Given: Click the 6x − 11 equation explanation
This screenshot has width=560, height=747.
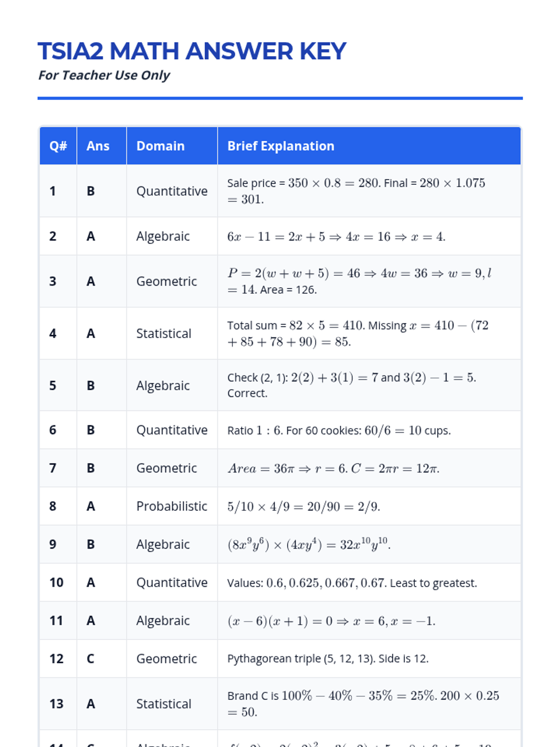Looking at the screenshot, I should coord(336,237).
